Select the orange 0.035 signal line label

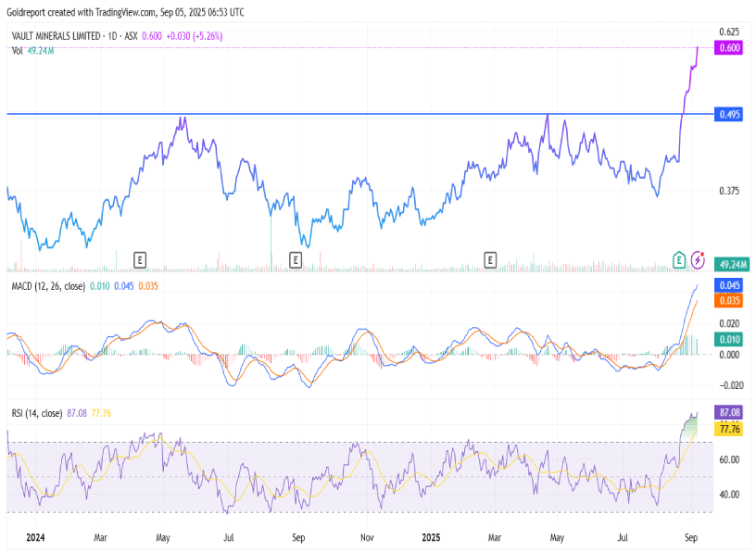tap(729, 300)
